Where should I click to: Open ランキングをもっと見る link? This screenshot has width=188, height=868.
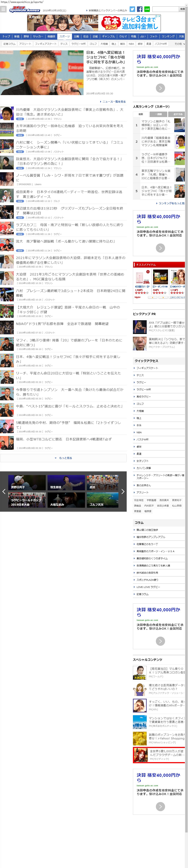(171, 203)
